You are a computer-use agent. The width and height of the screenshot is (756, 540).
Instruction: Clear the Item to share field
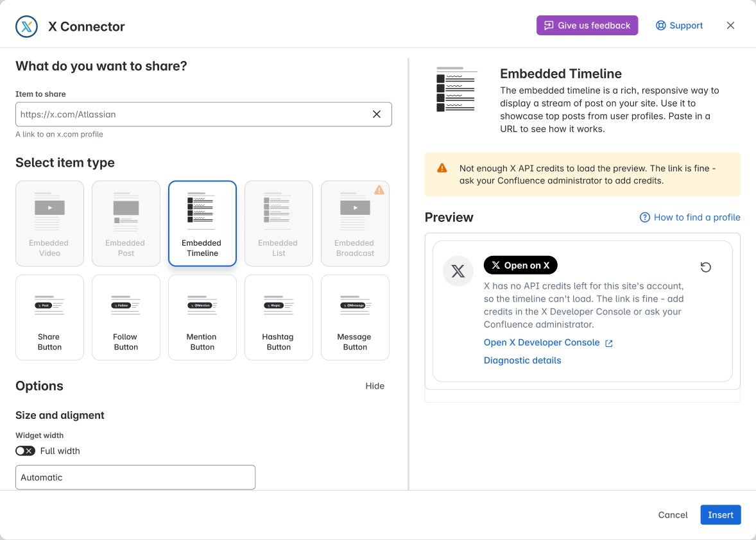tap(377, 114)
